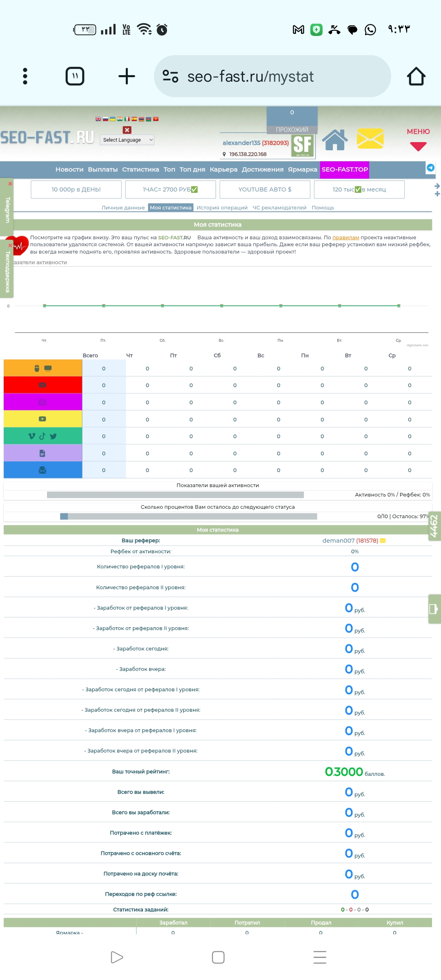This screenshot has height=980, width=441.
Task: Click the SEO-FAST.RU site logo
Action: coord(47,138)
